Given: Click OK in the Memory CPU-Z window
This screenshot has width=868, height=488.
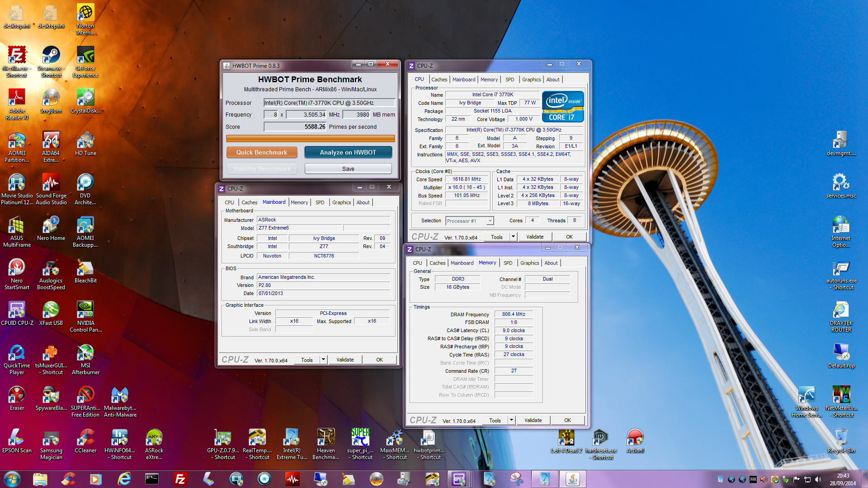Looking at the screenshot, I should pyautogui.click(x=567, y=420).
